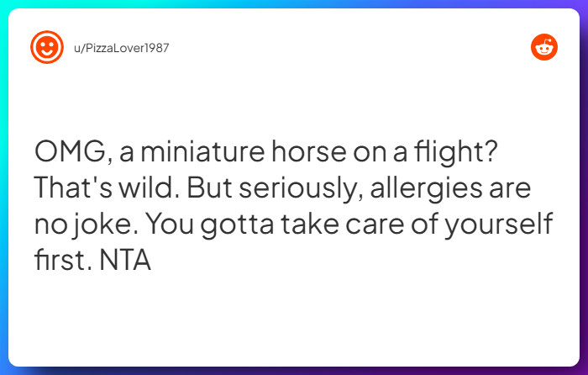
Task: Click the word "care" in the comment
Action: point(375,225)
